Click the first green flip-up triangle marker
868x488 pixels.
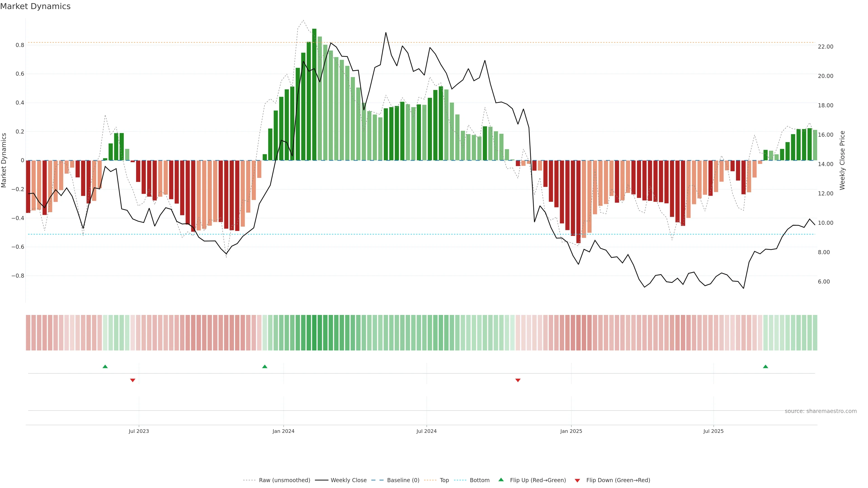click(x=105, y=366)
